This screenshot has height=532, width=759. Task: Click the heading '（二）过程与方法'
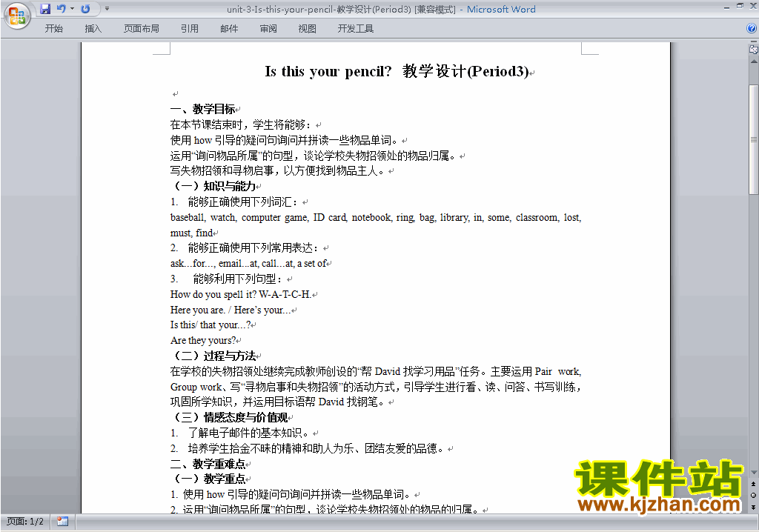click(x=213, y=356)
